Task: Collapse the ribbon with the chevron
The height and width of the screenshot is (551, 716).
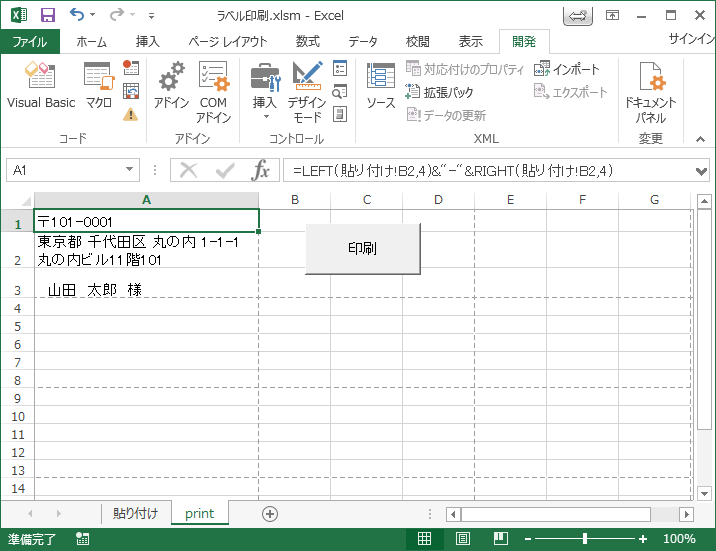Action: pos(700,139)
